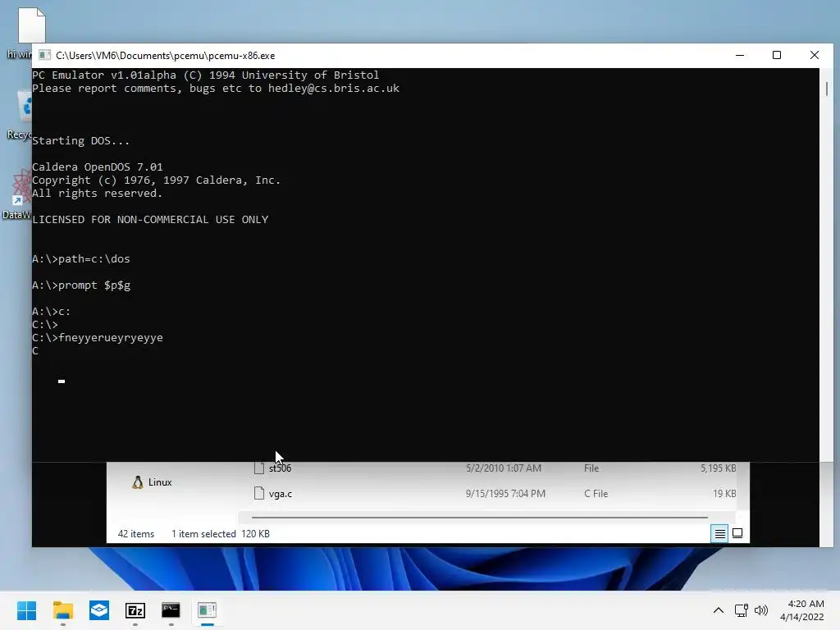Open the Windows Start menu
840x630 pixels.
coord(26,610)
